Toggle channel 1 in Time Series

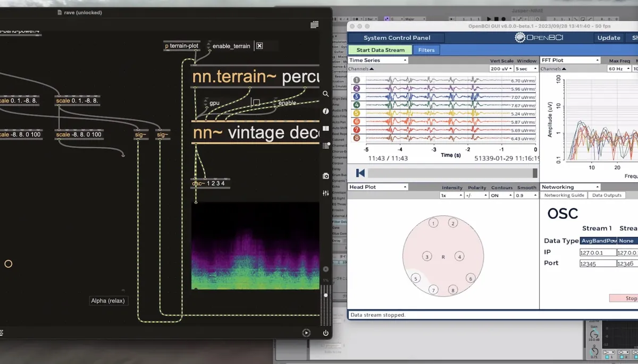[x=357, y=80]
